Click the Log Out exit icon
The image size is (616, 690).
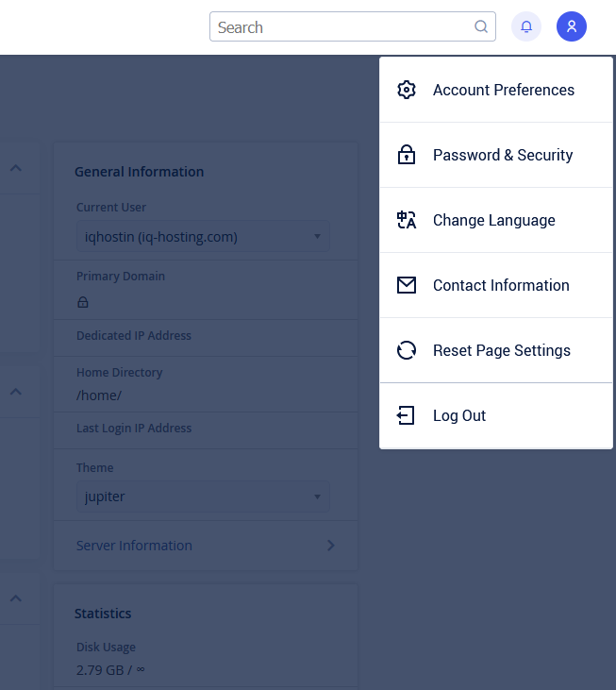click(407, 415)
